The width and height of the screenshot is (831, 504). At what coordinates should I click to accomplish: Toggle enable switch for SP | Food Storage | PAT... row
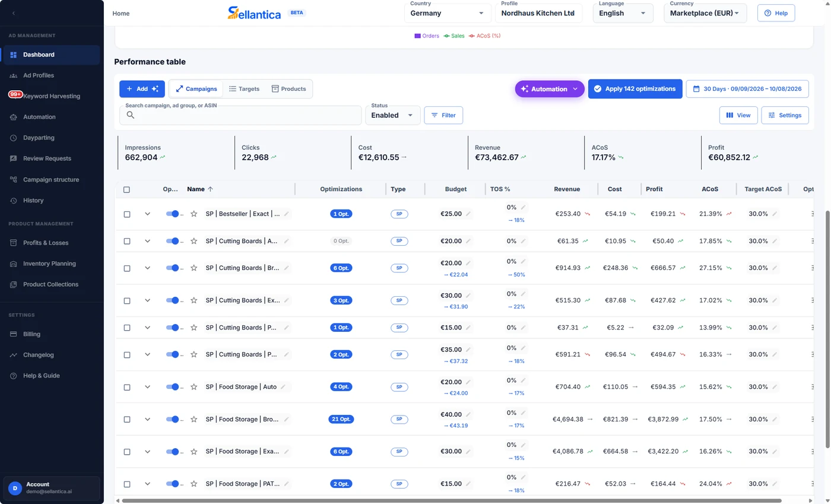[x=173, y=484]
